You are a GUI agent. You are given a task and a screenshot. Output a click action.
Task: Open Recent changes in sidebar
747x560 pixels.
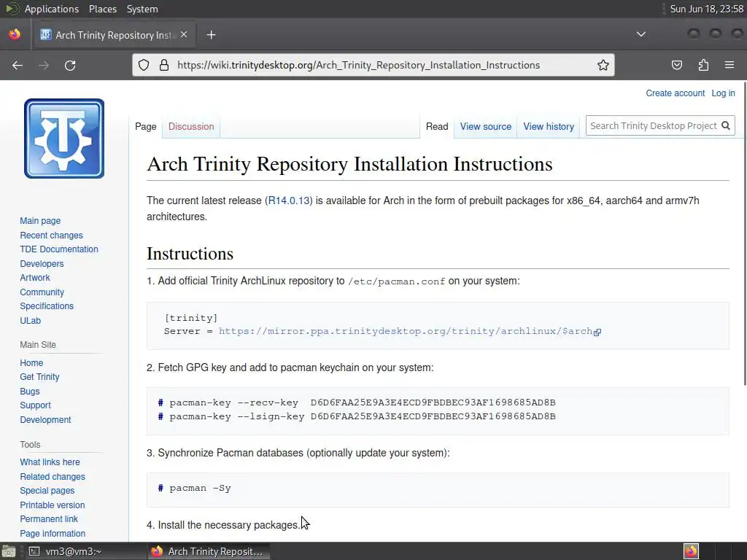coord(52,236)
